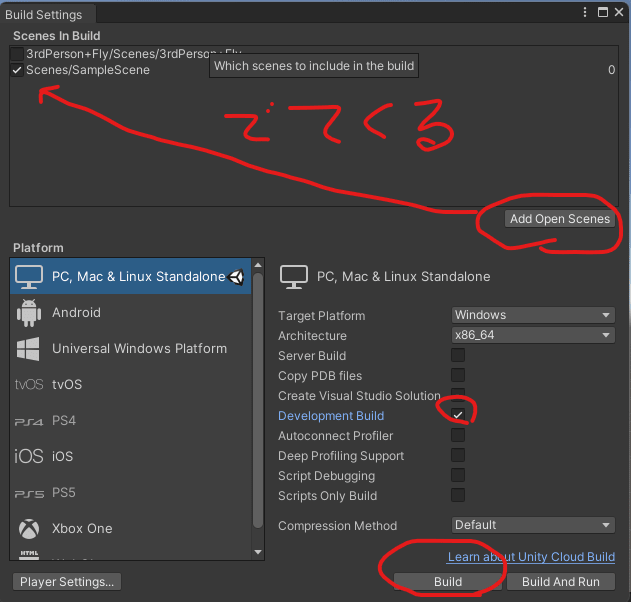Select PC, Mac & Linux Standalone platform

coord(130,276)
